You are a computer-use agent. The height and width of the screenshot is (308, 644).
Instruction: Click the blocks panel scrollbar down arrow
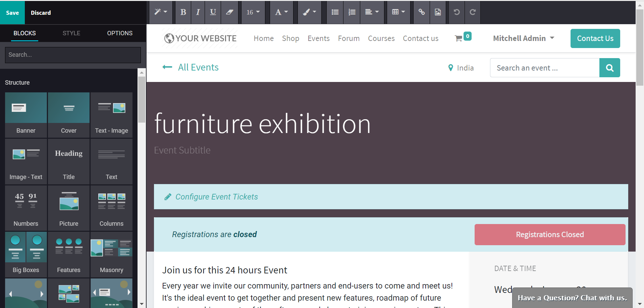pos(142,304)
